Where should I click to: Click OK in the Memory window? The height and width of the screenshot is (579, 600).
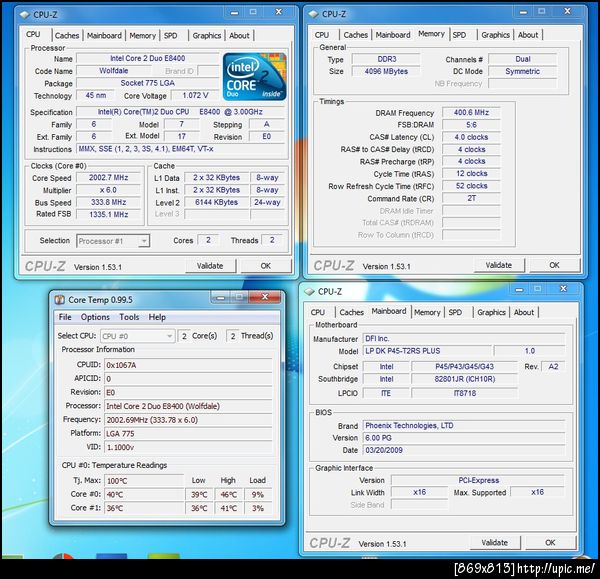(x=554, y=265)
